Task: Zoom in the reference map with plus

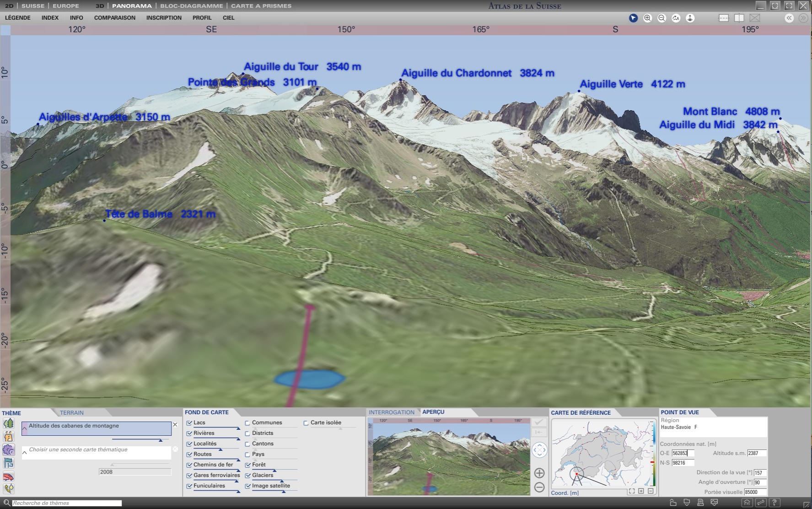Action: [641, 491]
